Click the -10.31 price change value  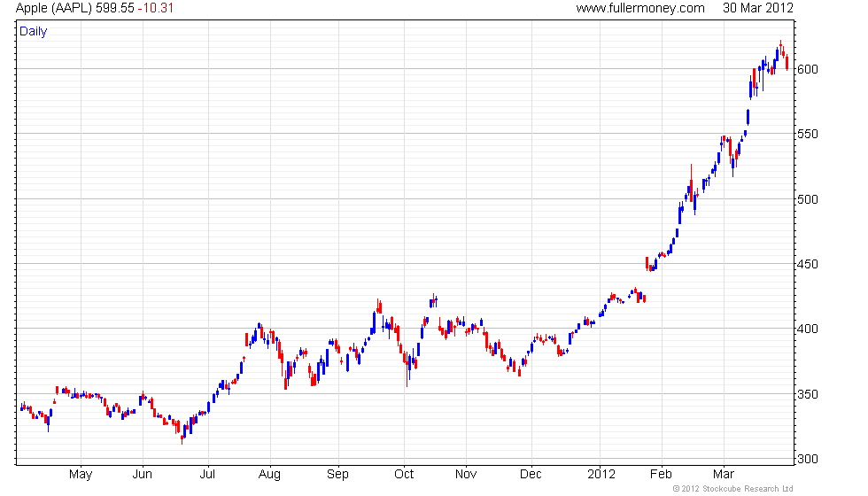156,8
